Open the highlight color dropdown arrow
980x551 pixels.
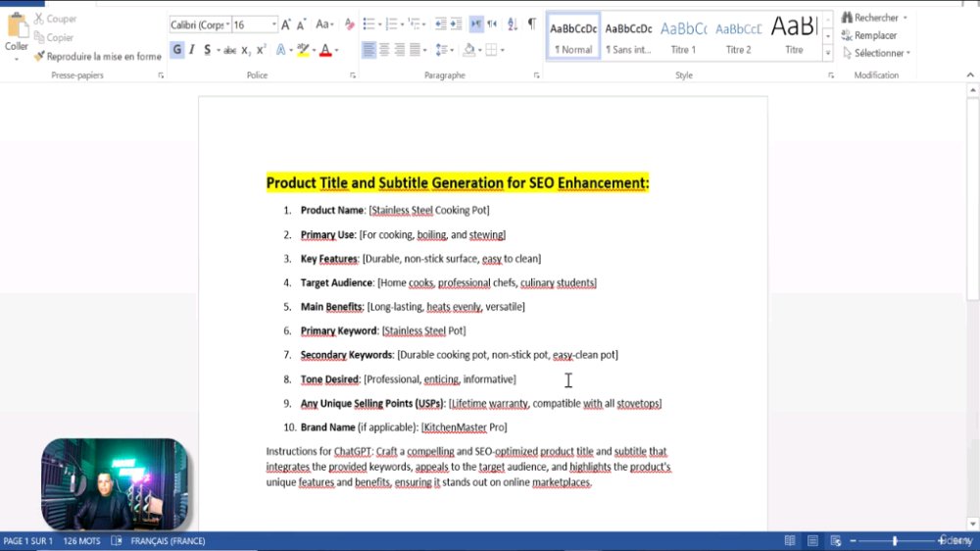coord(314,50)
